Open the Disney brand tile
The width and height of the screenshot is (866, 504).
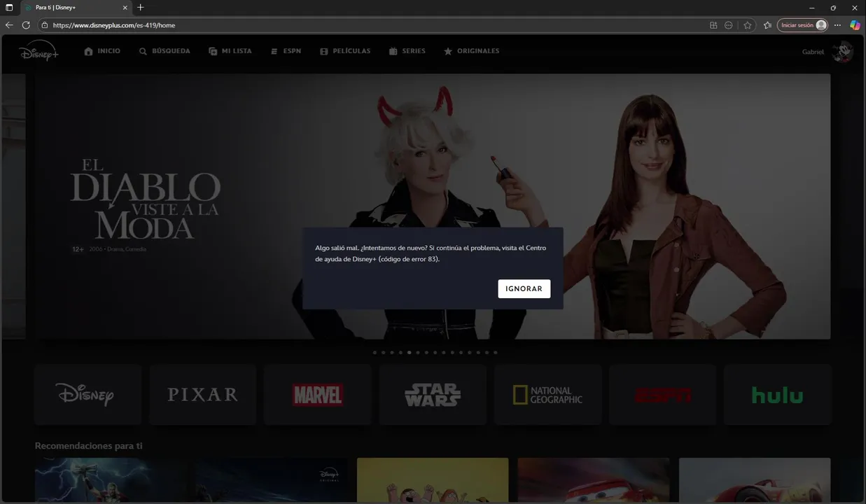tap(88, 395)
